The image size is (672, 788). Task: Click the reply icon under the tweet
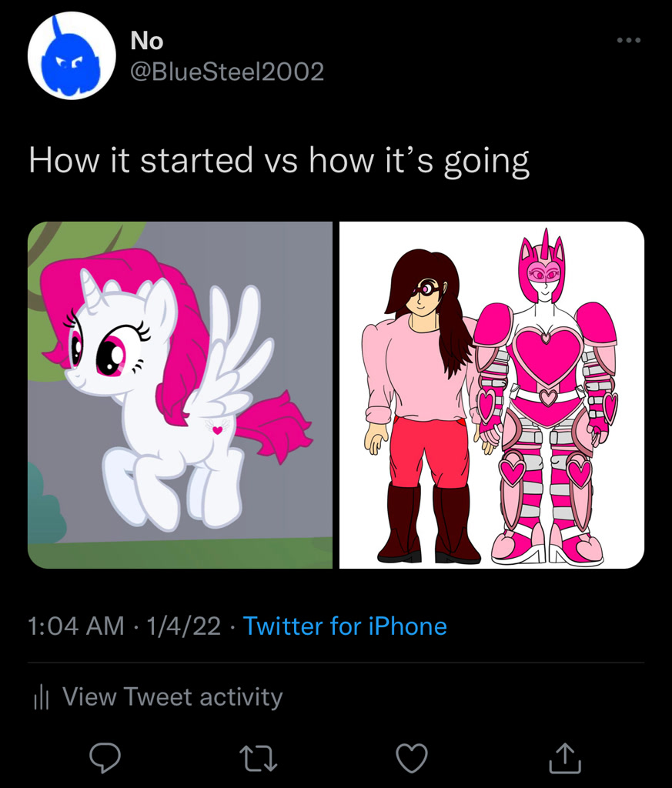pos(105,758)
